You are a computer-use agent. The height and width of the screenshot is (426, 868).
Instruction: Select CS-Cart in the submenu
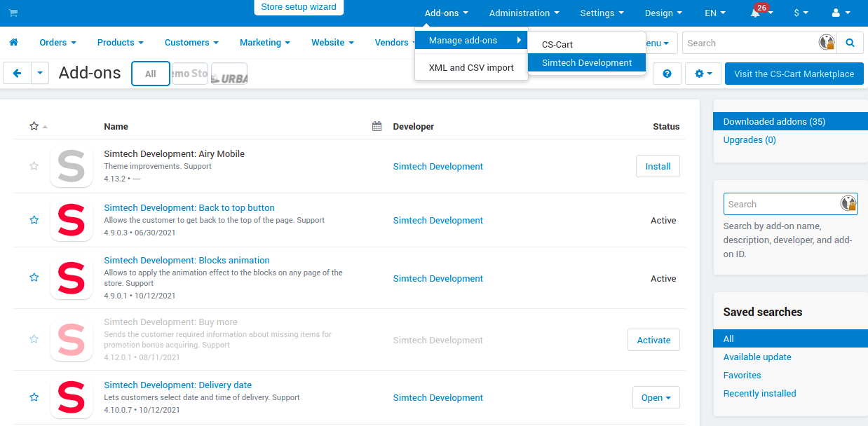587,44
